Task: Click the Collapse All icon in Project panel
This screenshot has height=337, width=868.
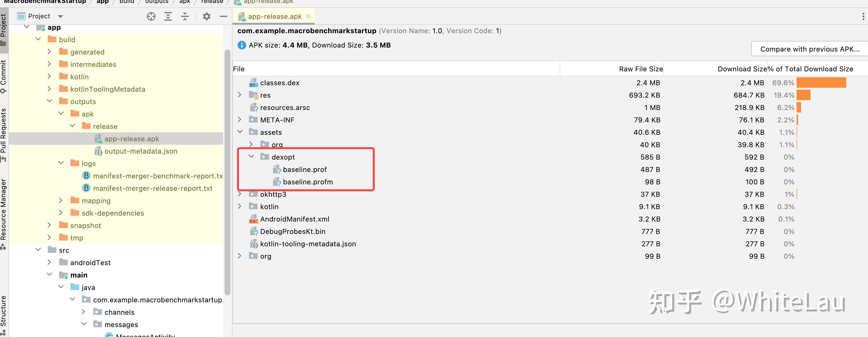Action: tap(185, 16)
